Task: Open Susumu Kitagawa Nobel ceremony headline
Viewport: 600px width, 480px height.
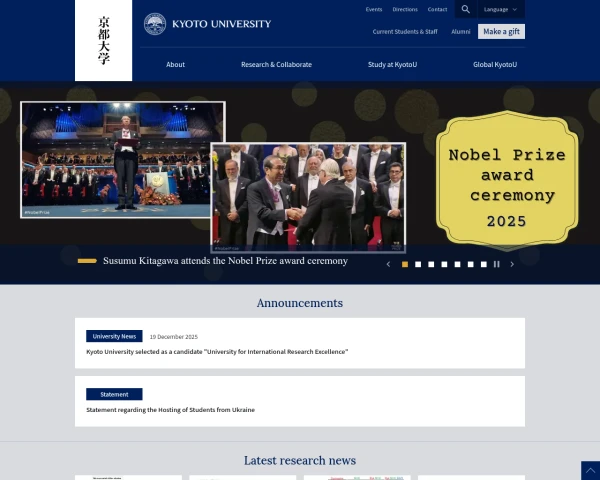Action: coord(225,261)
